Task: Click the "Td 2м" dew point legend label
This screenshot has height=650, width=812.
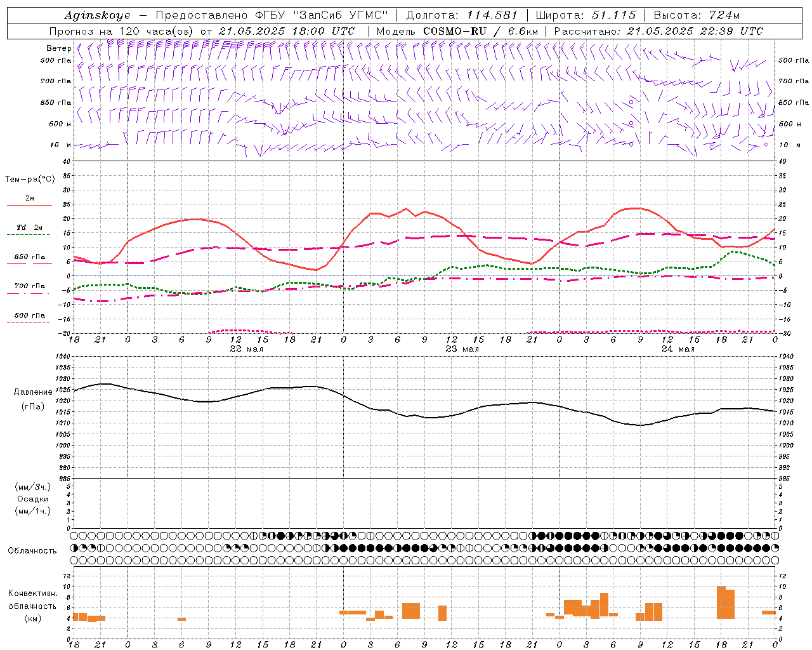Action: pos(29,227)
